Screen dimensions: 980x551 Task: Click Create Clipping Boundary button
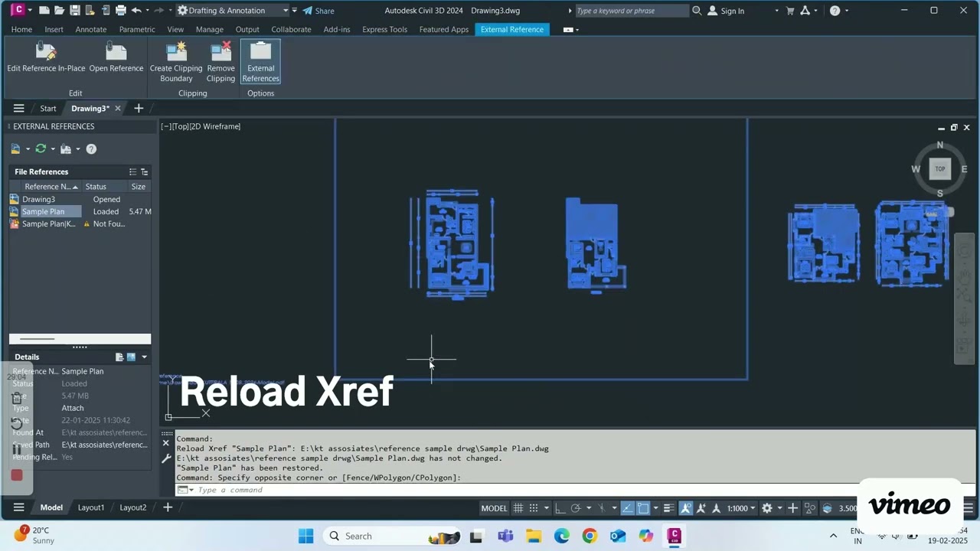pyautogui.click(x=176, y=62)
